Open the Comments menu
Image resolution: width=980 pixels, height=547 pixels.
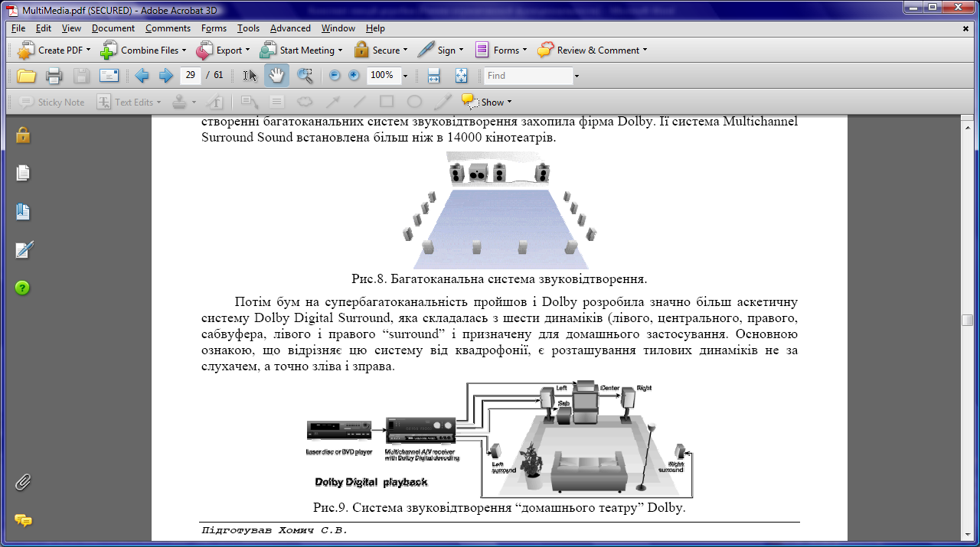click(168, 28)
